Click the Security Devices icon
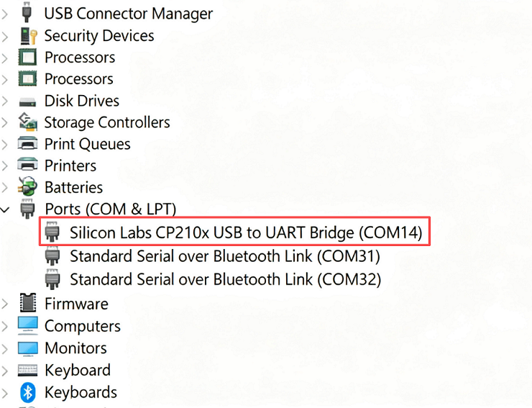Image resolution: width=532 pixels, height=408 pixels. tap(27, 35)
